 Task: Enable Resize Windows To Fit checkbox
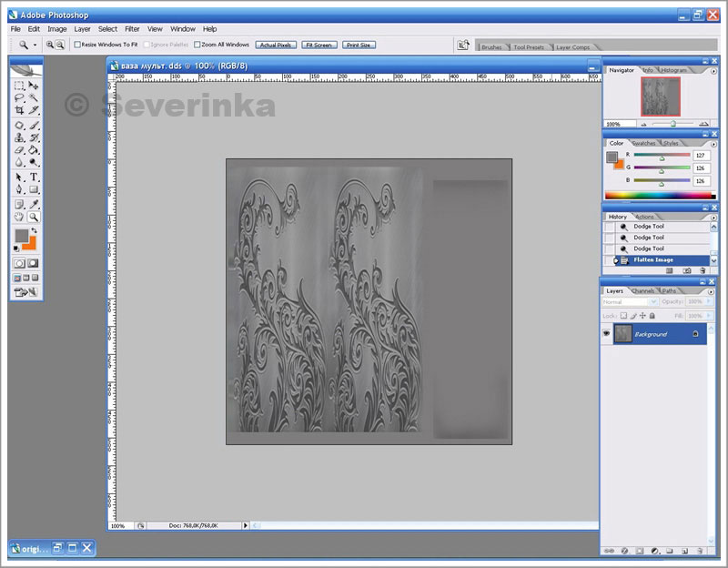coord(77,44)
